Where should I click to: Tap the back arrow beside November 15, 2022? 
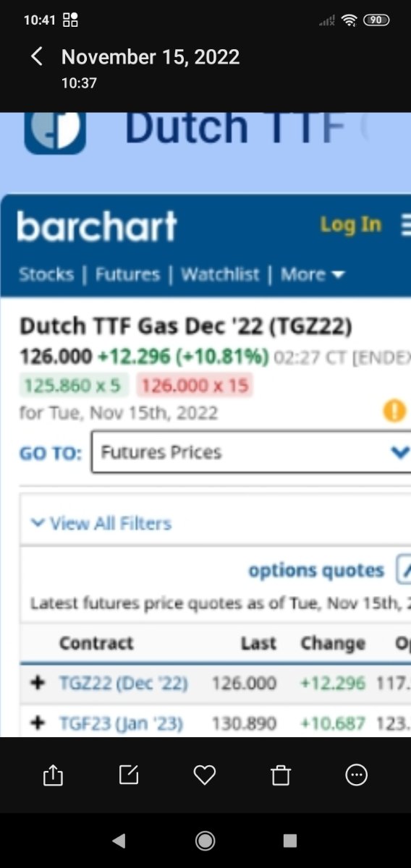point(37,56)
